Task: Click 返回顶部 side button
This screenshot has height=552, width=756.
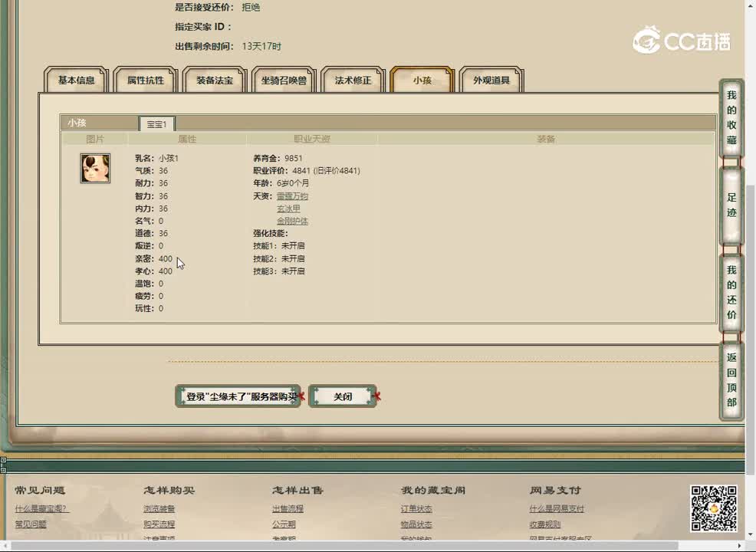Action: (731, 379)
